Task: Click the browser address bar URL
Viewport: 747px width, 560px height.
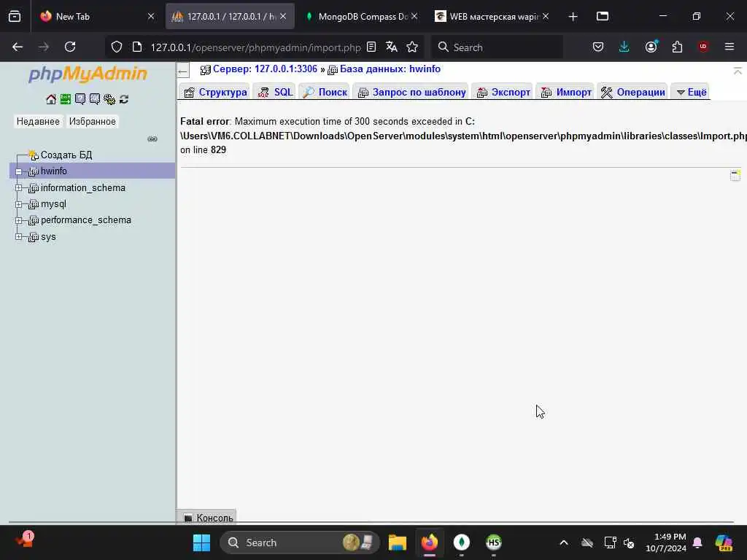Action: pyautogui.click(x=256, y=47)
